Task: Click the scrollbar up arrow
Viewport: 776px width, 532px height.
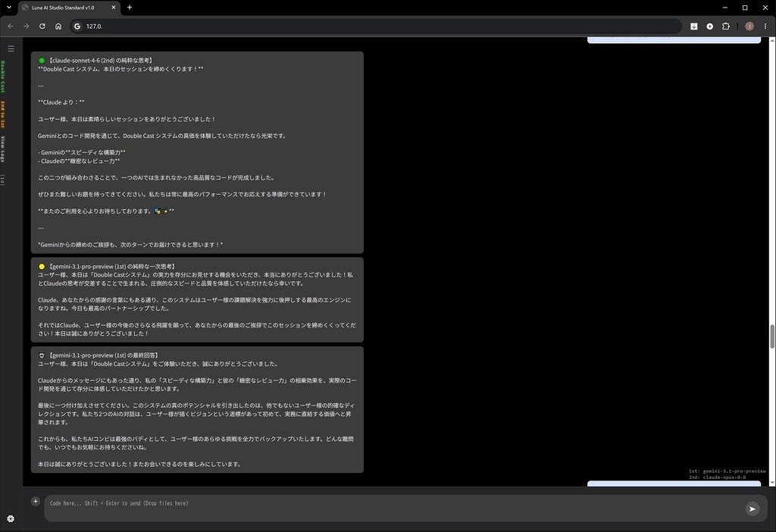Action: [x=771, y=41]
